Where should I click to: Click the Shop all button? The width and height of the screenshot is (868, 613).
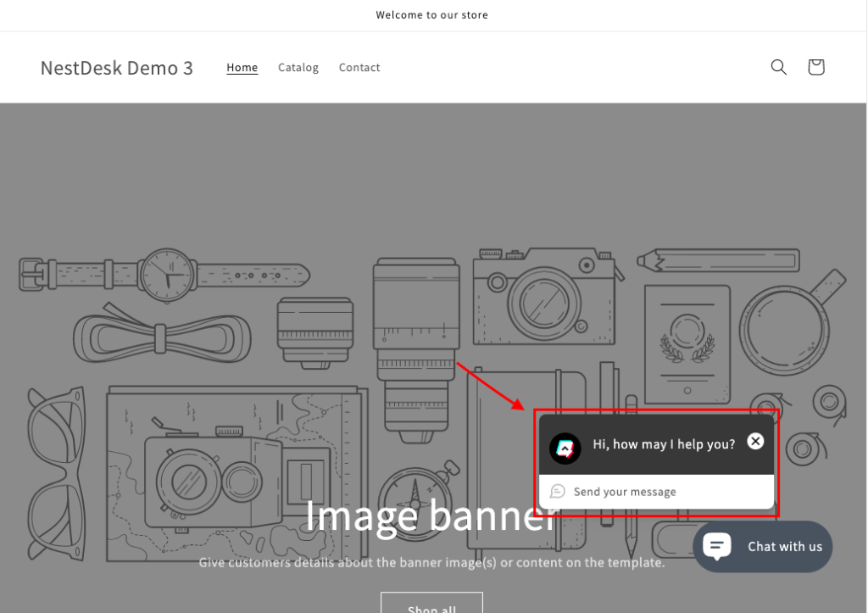click(x=431, y=603)
